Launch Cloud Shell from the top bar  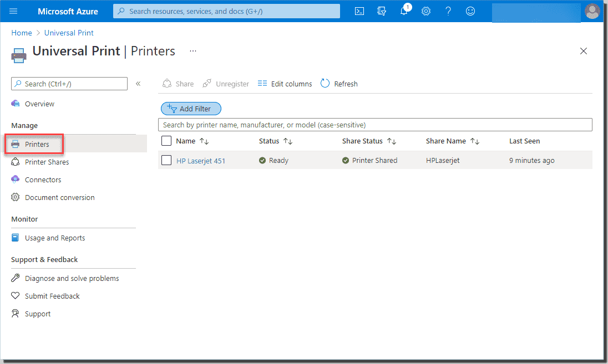pyautogui.click(x=359, y=11)
